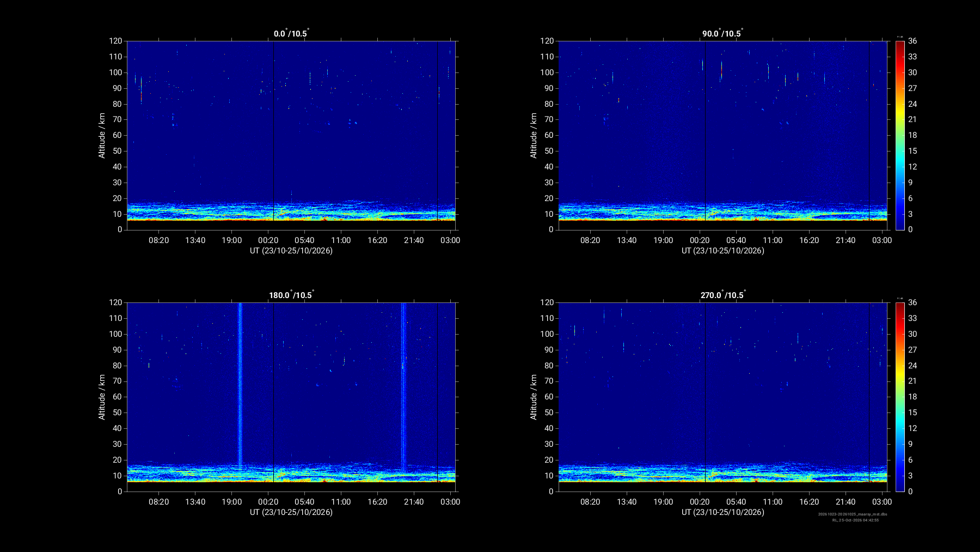This screenshot has width=980, height=552.
Task: Click "UT (23/10-25/10/2026)" under the 0.0° plot
Action: tap(291, 251)
